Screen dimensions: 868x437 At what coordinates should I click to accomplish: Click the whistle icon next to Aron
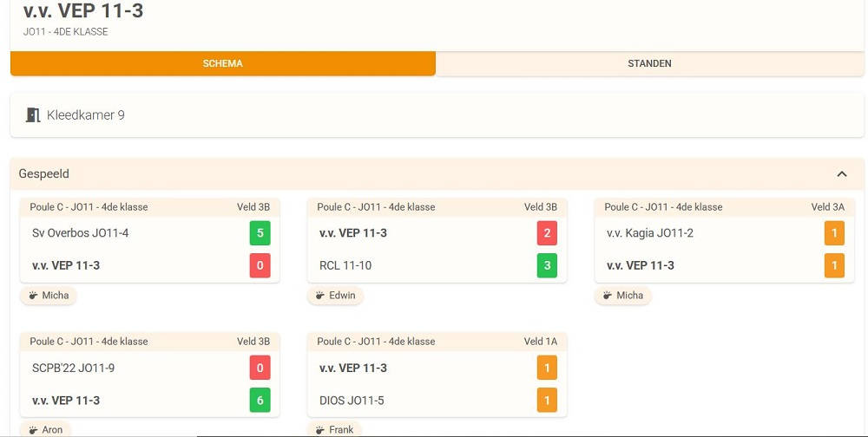click(x=33, y=429)
